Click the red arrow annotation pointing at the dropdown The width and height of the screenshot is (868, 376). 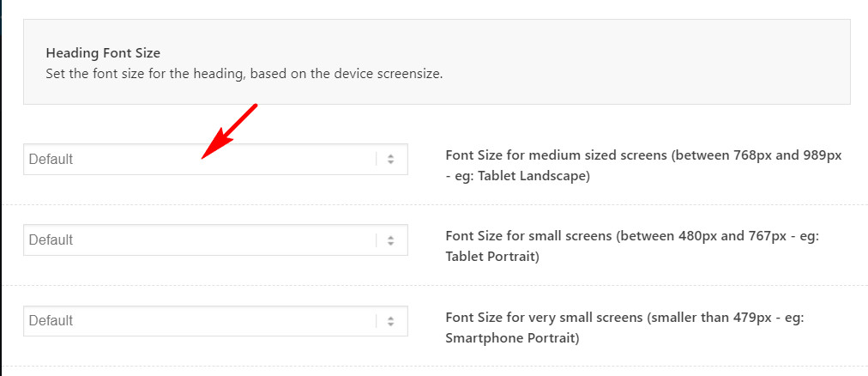pyautogui.click(x=229, y=131)
